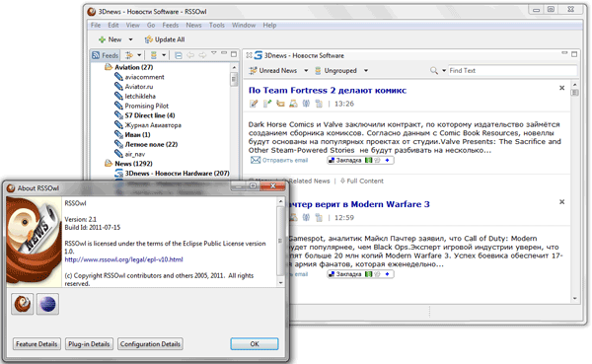Image resolution: width=592 pixels, height=364 pixels.
Task: Click Отправить email under Team Fortress article
Action: coord(279,160)
